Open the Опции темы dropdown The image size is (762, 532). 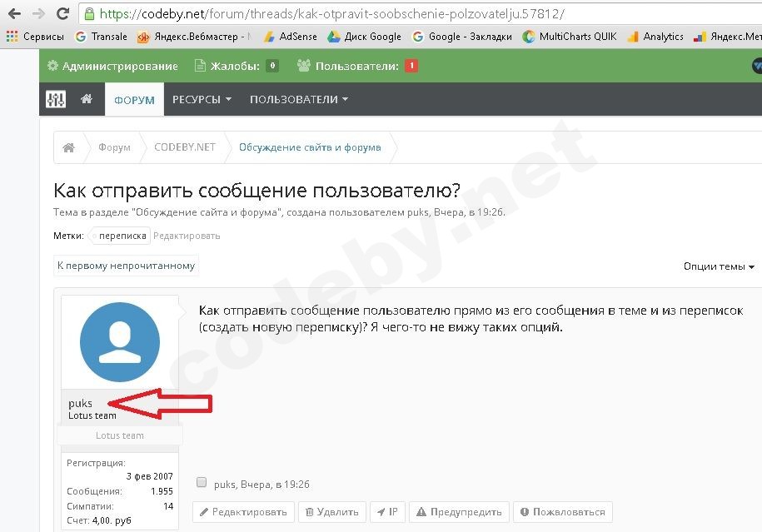[x=719, y=266]
